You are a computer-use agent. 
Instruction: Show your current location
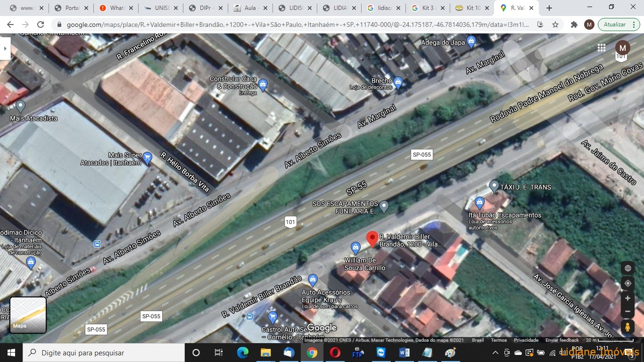pyautogui.click(x=627, y=283)
